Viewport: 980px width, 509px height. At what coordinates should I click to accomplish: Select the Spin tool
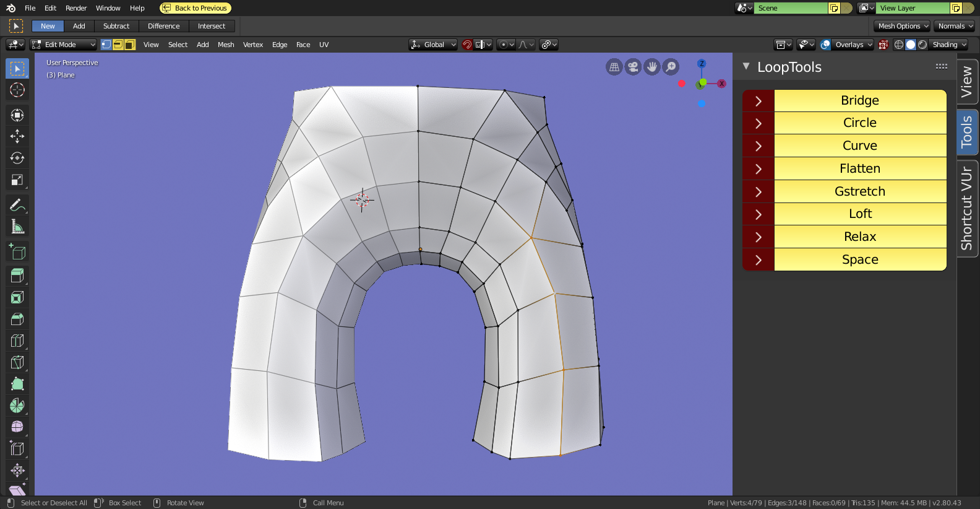click(x=17, y=406)
